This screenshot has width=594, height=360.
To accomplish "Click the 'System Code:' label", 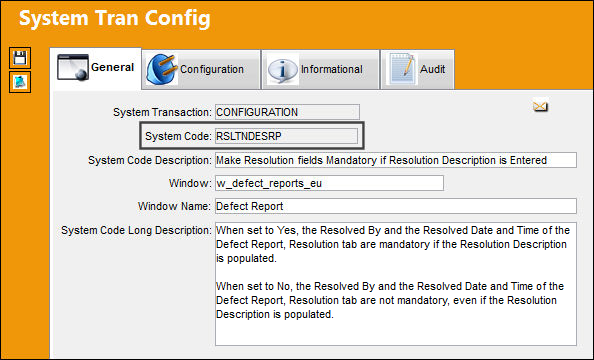I will click(x=178, y=136).
